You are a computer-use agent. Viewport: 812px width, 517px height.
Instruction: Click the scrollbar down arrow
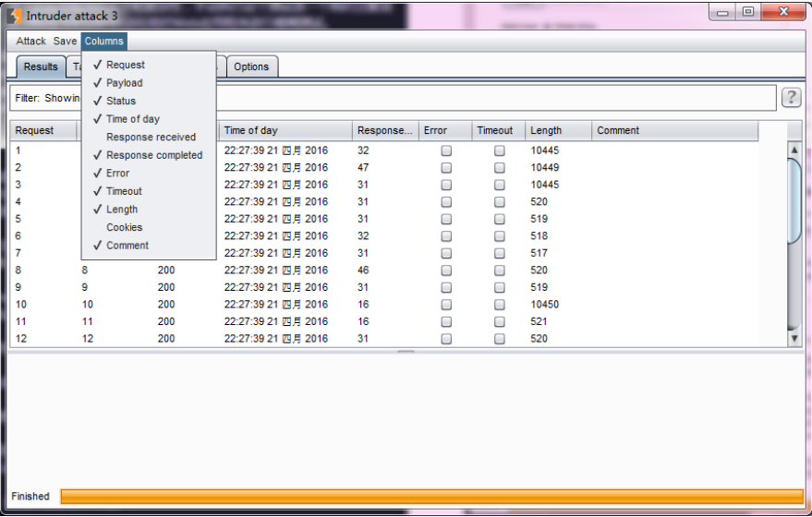pos(794,339)
